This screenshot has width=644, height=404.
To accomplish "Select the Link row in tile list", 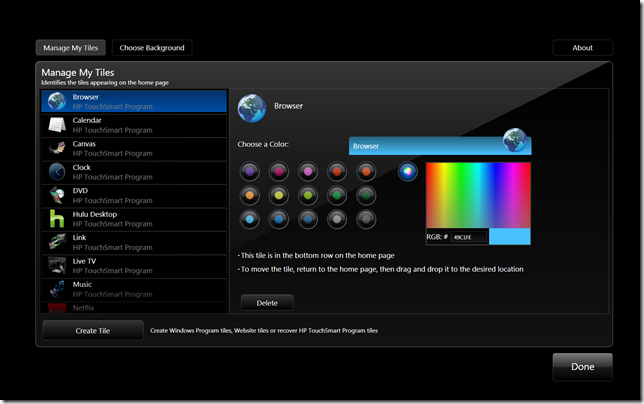I will click(x=134, y=242).
